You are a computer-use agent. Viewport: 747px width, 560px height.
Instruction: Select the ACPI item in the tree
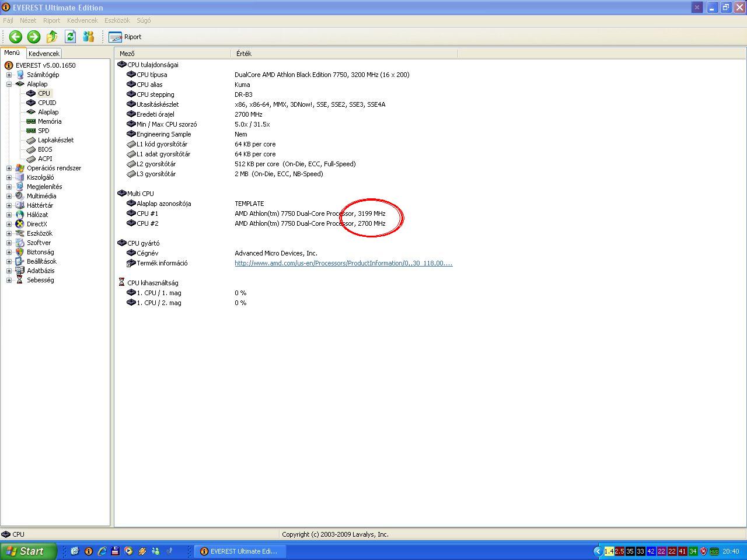tap(45, 159)
